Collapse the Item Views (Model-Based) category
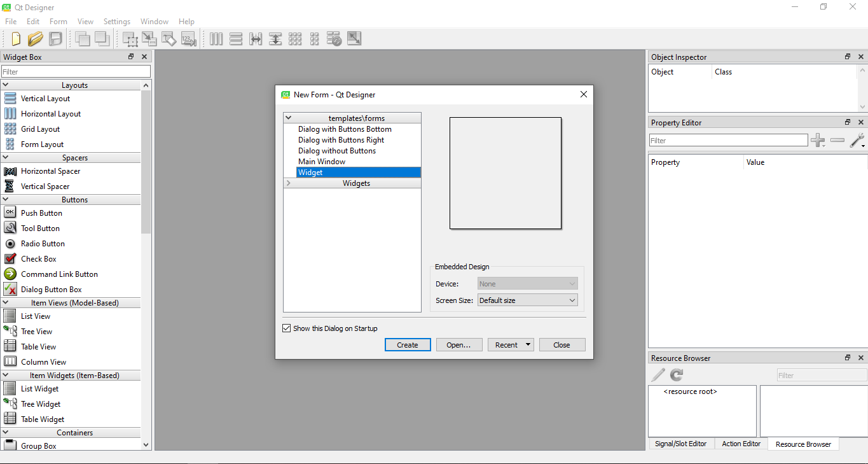 pyautogui.click(x=6, y=302)
